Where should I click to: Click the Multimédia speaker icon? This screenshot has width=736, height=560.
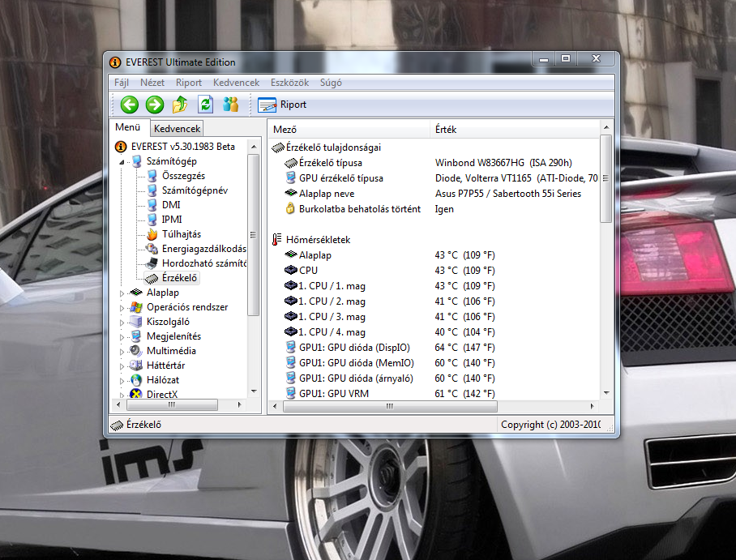click(136, 351)
